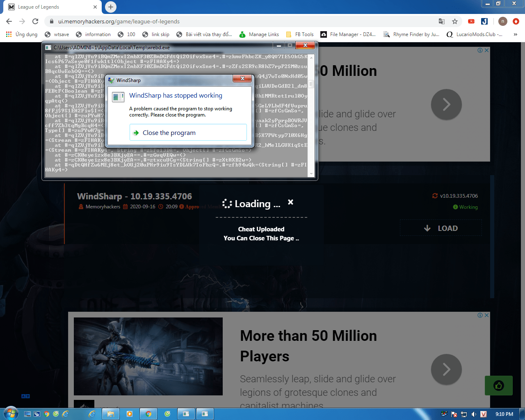The width and height of the screenshot is (525, 420).
Task: Show more bookmarks via overflow chevron
Action: point(516,34)
